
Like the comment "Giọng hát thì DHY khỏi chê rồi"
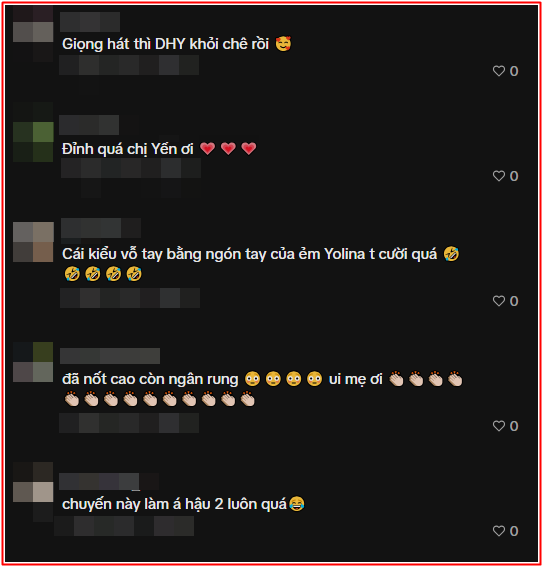click(x=499, y=71)
